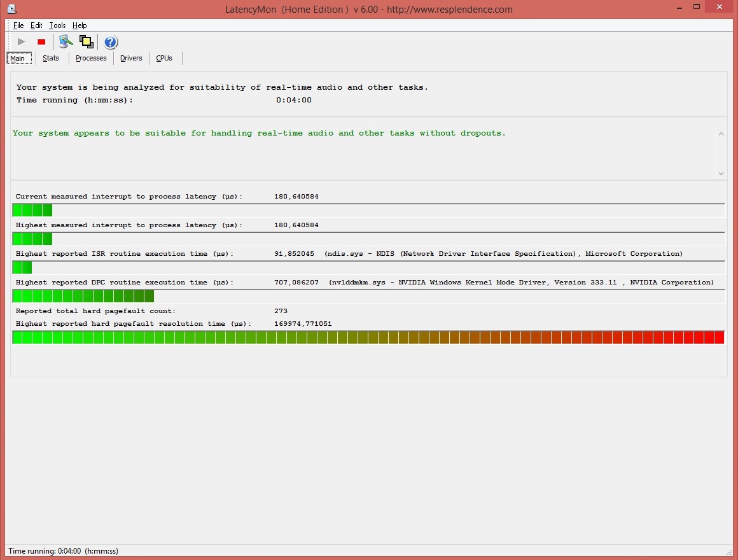Minimize the LatencyMon window
This screenshot has height=560, width=738.
point(679,8)
